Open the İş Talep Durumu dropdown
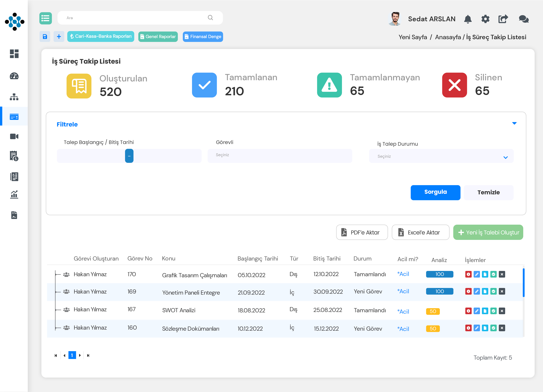The image size is (543, 392). [441, 156]
